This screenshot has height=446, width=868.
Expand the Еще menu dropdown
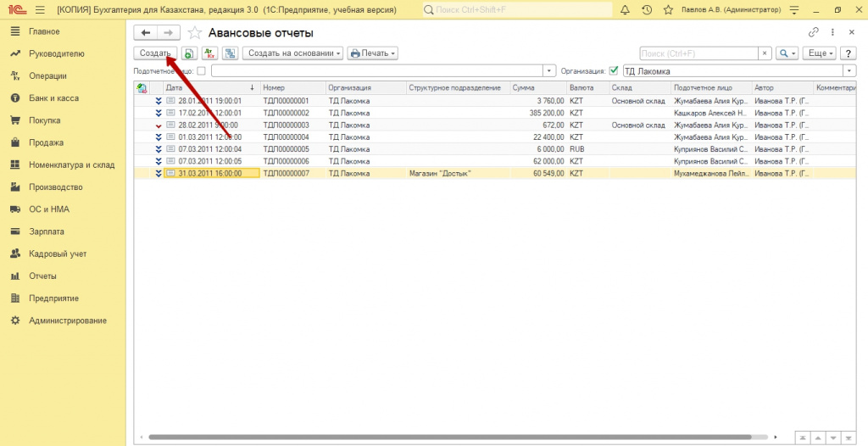tap(820, 53)
